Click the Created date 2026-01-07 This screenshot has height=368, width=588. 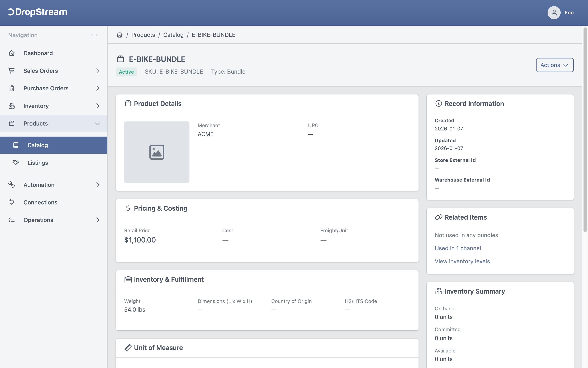tap(449, 129)
